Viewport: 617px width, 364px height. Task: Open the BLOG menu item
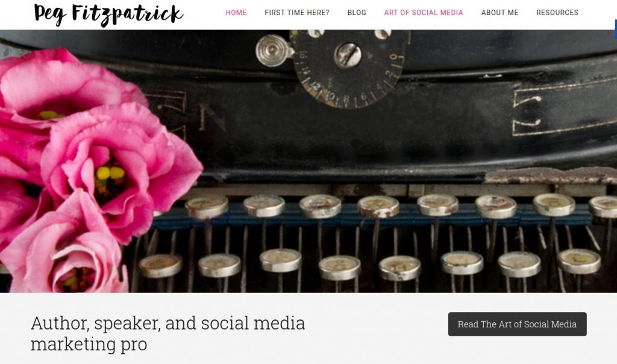click(x=357, y=13)
